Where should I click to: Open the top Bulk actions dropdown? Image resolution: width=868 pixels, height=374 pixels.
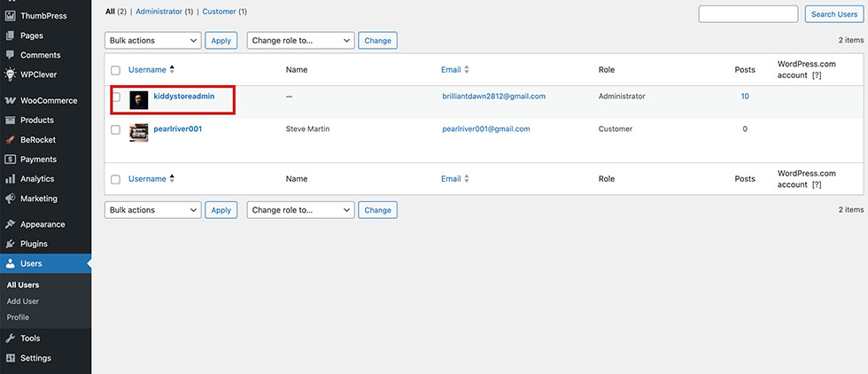tap(153, 40)
